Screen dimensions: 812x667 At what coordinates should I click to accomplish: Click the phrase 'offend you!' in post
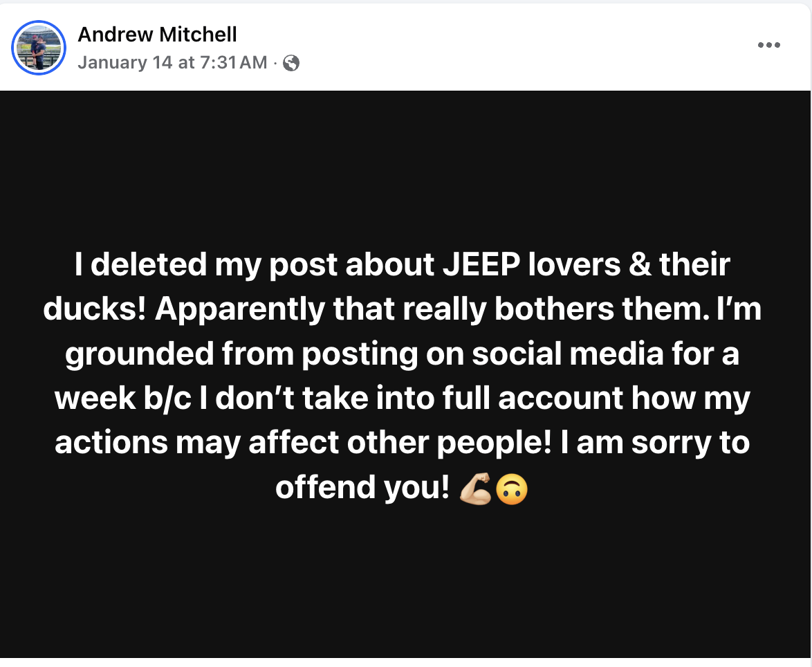tap(362, 487)
